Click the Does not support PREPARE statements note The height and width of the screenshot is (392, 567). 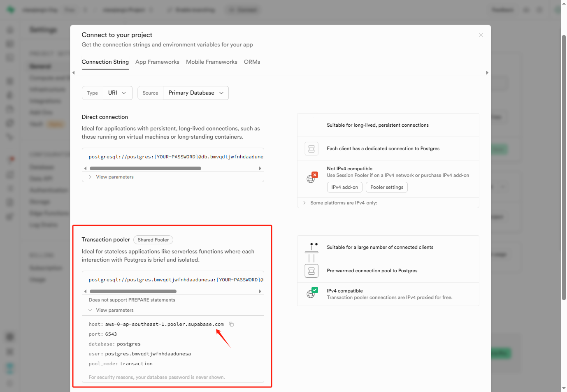132,300
